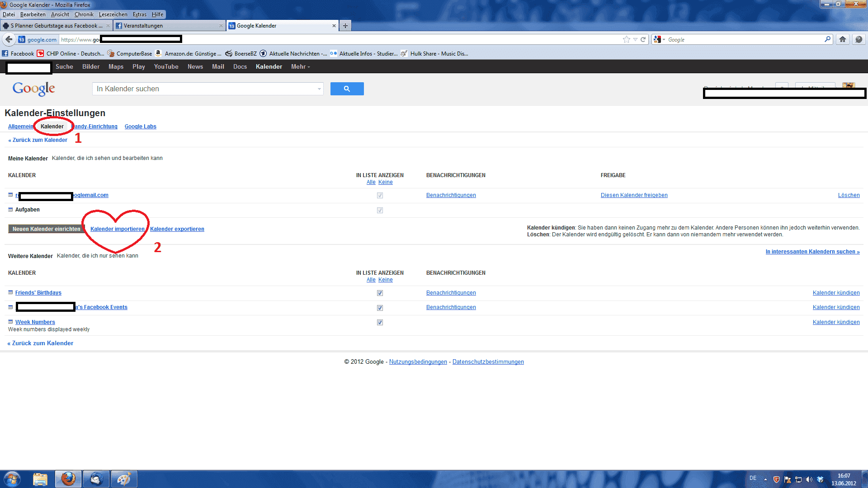Click Neuen Kalender einrichten button
This screenshot has height=488, width=868.
tap(47, 229)
